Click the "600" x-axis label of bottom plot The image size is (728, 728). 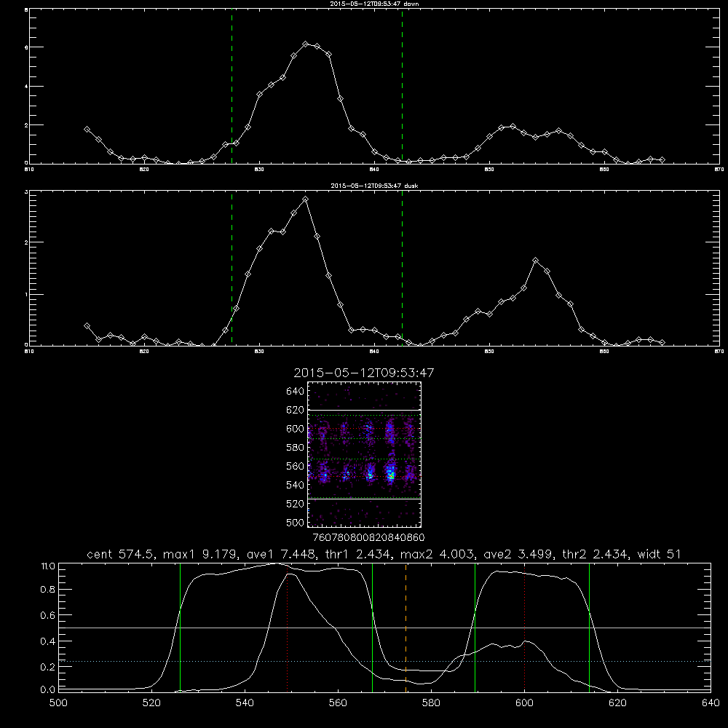524,703
